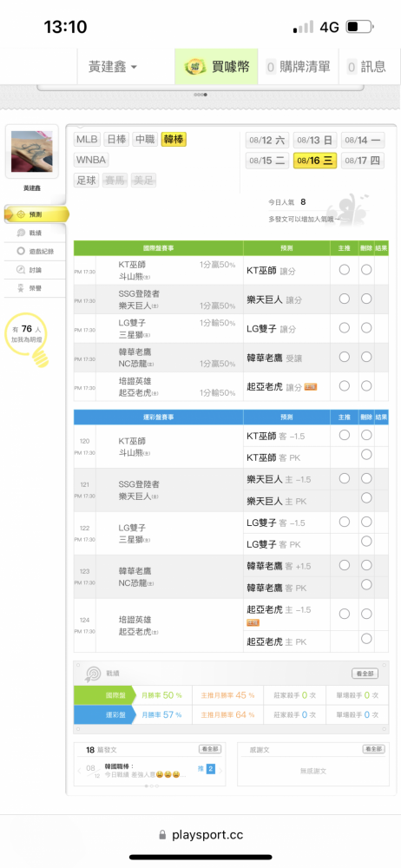Image resolution: width=401 pixels, height=868 pixels.
Task: Select the 08/17 四 date tab
Action: click(x=362, y=161)
